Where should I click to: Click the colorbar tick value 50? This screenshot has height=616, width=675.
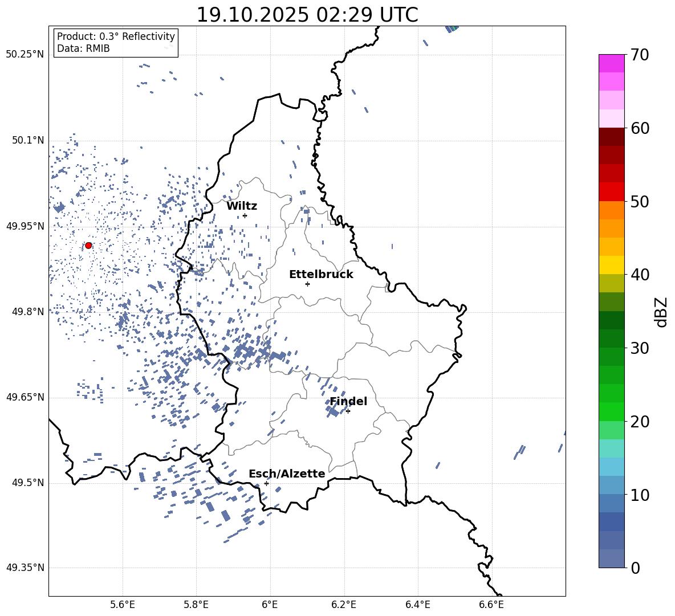640,201
